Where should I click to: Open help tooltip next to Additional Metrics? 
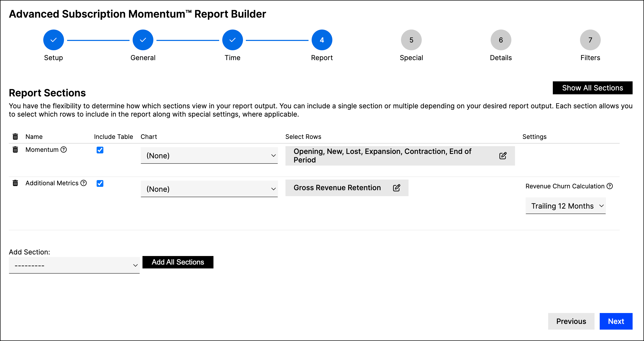pyautogui.click(x=84, y=183)
